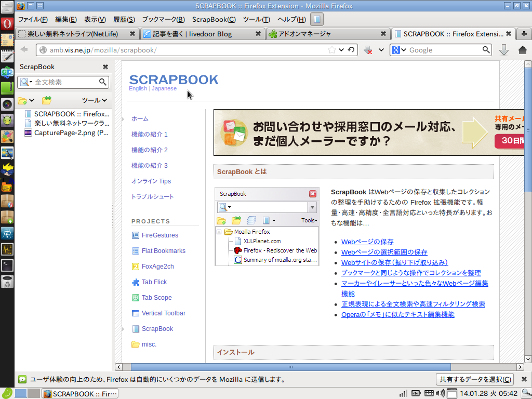Image resolution: width=532 pixels, height=399 pixels.
Task: Click the ScrapBook toolbar icon beside the Help menu
Action: tap(317, 19)
